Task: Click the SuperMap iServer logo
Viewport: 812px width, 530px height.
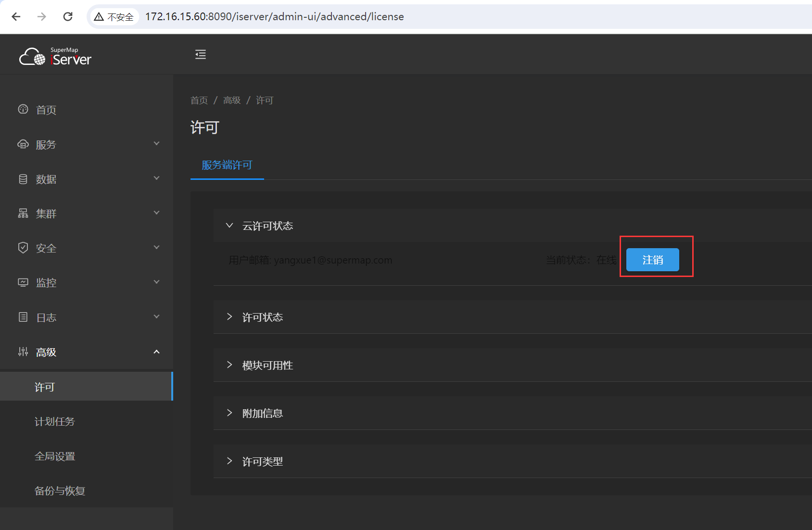Action: (55, 56)
